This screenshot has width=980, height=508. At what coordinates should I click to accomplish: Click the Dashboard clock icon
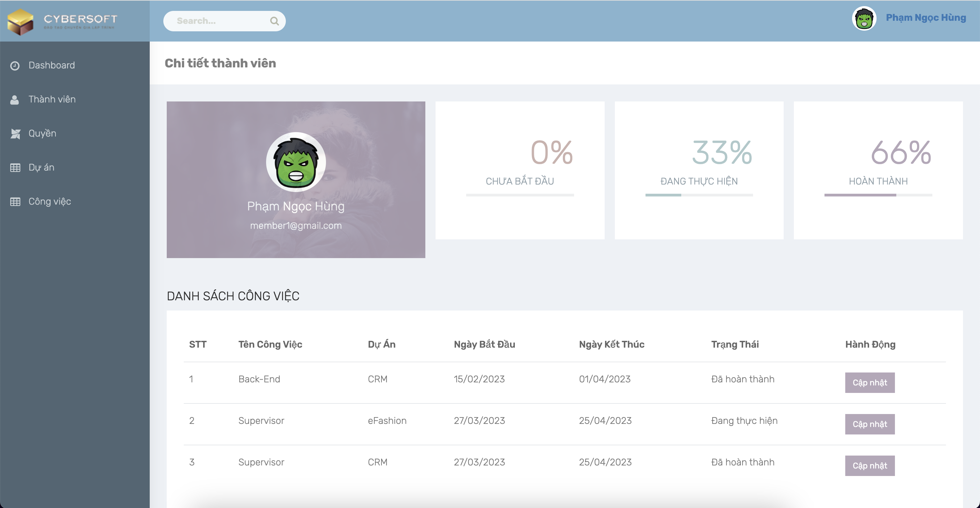[x=15, y=66]
